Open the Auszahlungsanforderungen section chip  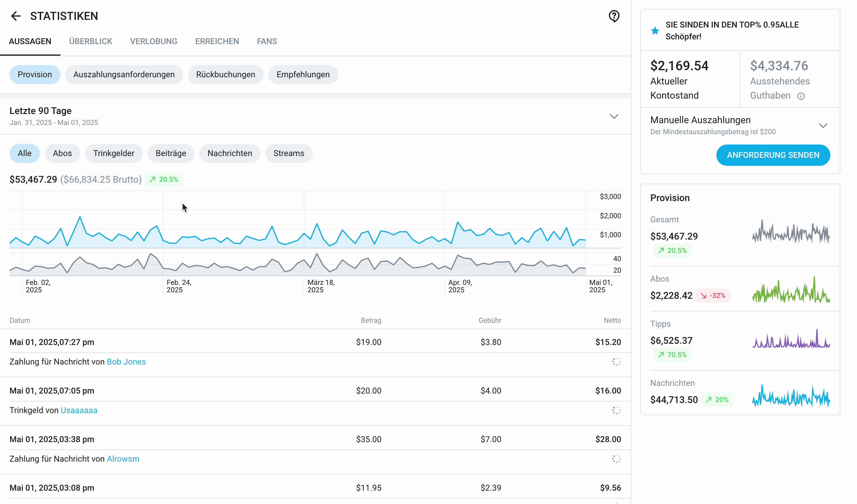point(124,75)
